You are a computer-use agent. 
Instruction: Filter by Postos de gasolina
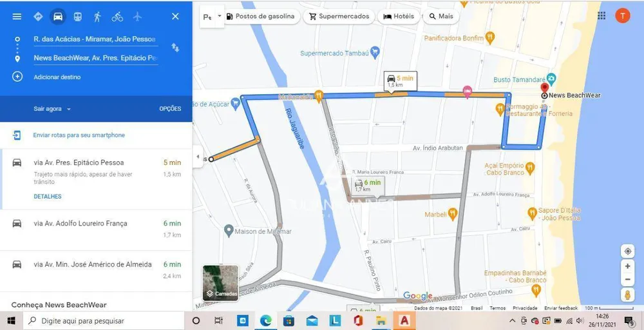261,17
